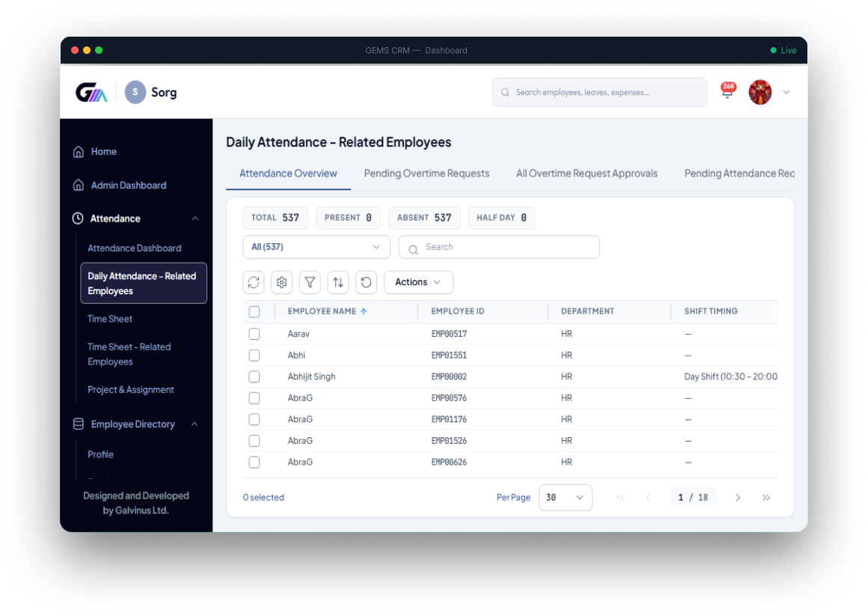Screen dimensions: 868x616
Task: Go to the first page arrows
Action: click(620, 498)
